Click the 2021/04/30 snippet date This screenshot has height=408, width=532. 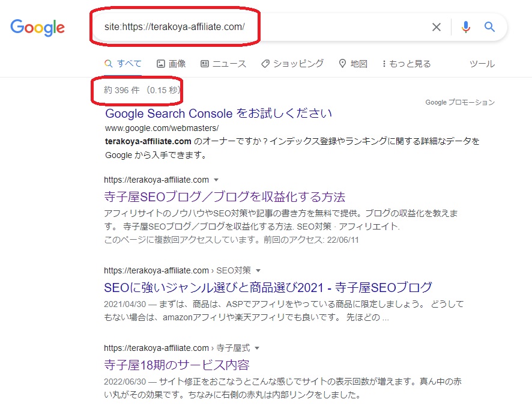click(x=125, y=304)
